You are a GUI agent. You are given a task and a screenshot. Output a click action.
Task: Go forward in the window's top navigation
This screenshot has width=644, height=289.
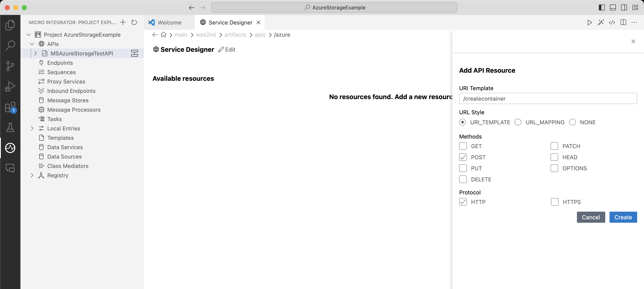click(203, 7)
